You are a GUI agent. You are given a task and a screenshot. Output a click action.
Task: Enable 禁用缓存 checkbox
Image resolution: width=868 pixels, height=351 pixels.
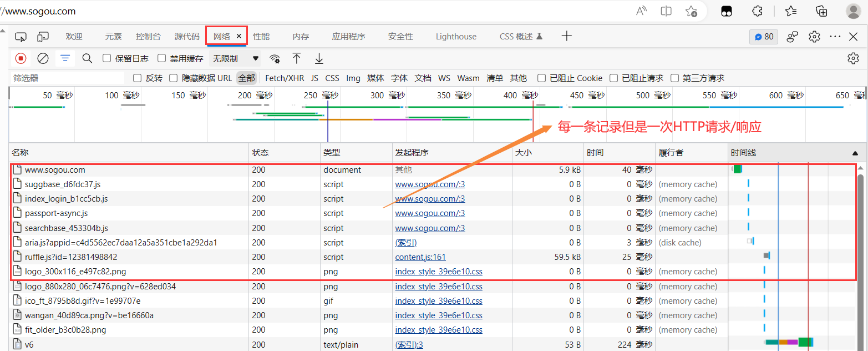[x=162, y=58]
